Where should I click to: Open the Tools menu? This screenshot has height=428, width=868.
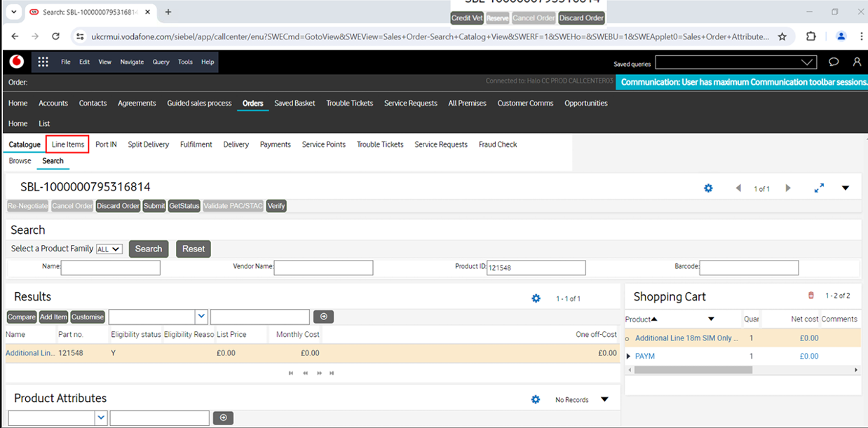tap(185, 62)
